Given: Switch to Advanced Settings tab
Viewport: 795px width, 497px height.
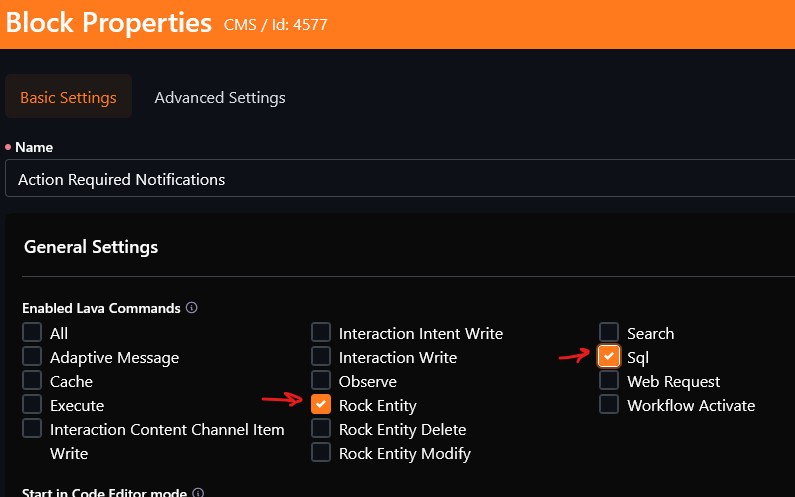Looking at the screenshot, I should [220, 98].
